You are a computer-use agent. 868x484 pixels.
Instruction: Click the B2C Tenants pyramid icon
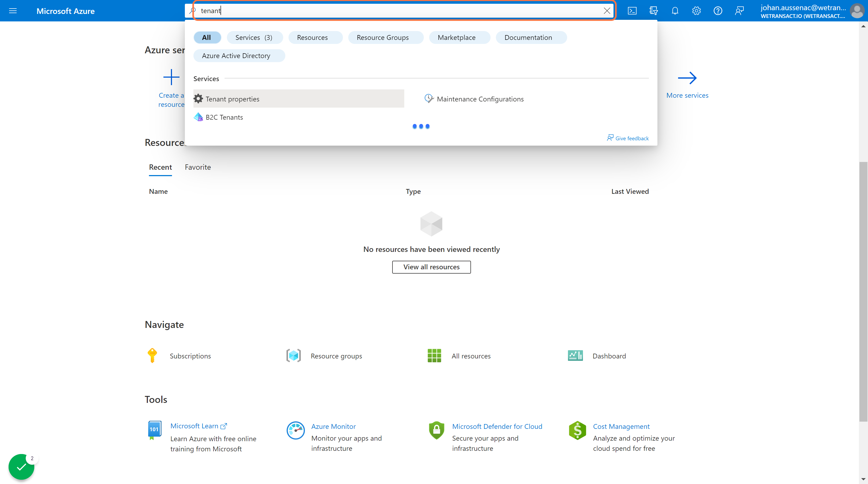click(x=199, y=117)
